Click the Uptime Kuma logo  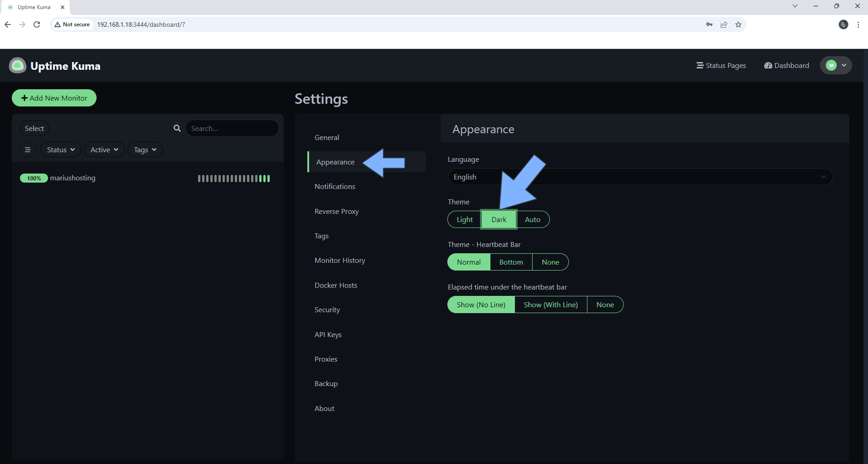pyautogui.click(x=17, y=65)
